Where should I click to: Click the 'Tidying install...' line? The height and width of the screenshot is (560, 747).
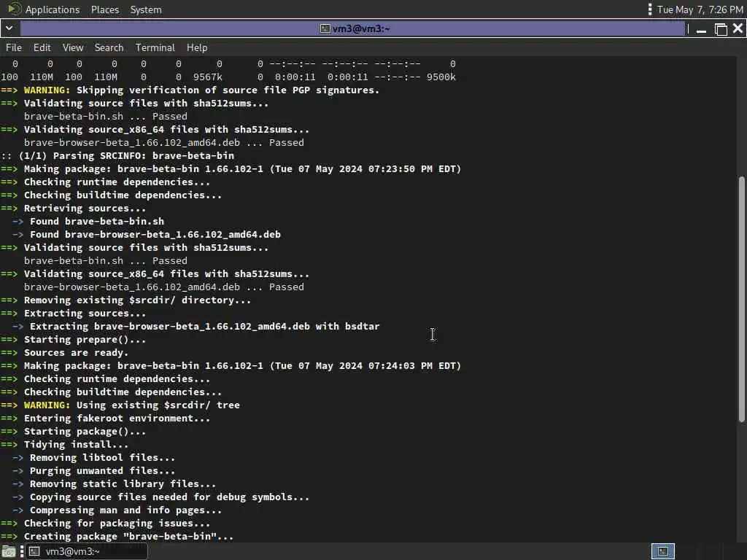coord(64,444)
